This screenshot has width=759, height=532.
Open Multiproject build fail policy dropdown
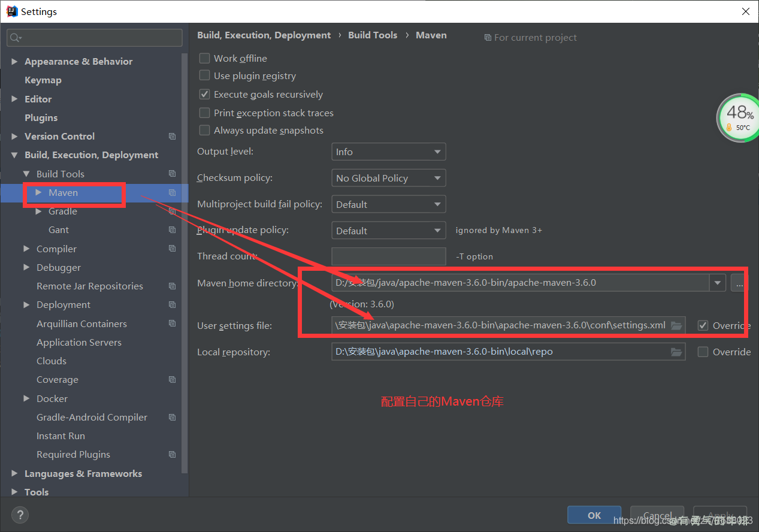tap(389, 204)
